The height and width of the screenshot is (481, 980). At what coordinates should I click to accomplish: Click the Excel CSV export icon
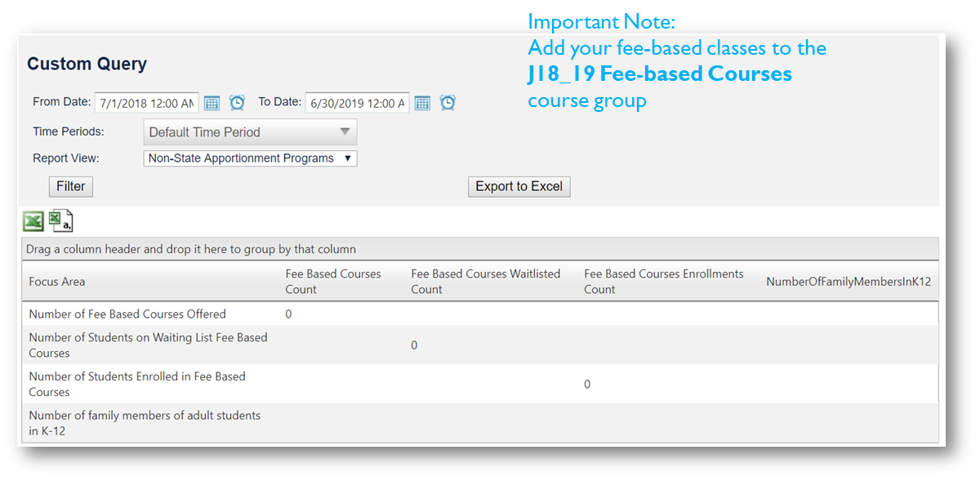point(60,220)
